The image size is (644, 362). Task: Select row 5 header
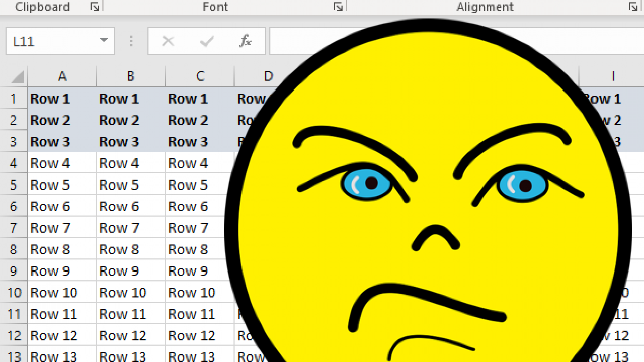(x=14, y=185)
